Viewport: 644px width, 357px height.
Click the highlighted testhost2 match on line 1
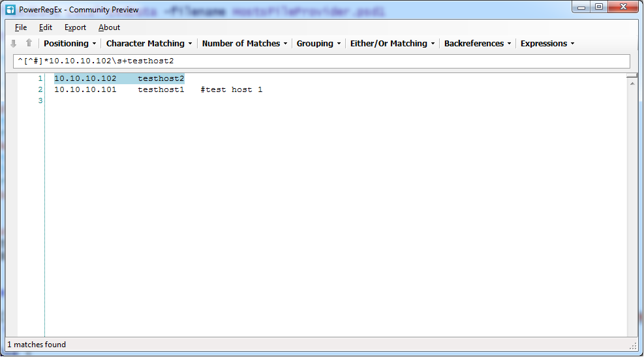161,78
